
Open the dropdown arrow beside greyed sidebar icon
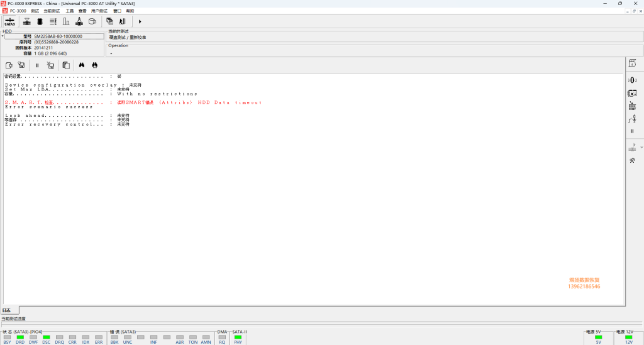point(641,148)
